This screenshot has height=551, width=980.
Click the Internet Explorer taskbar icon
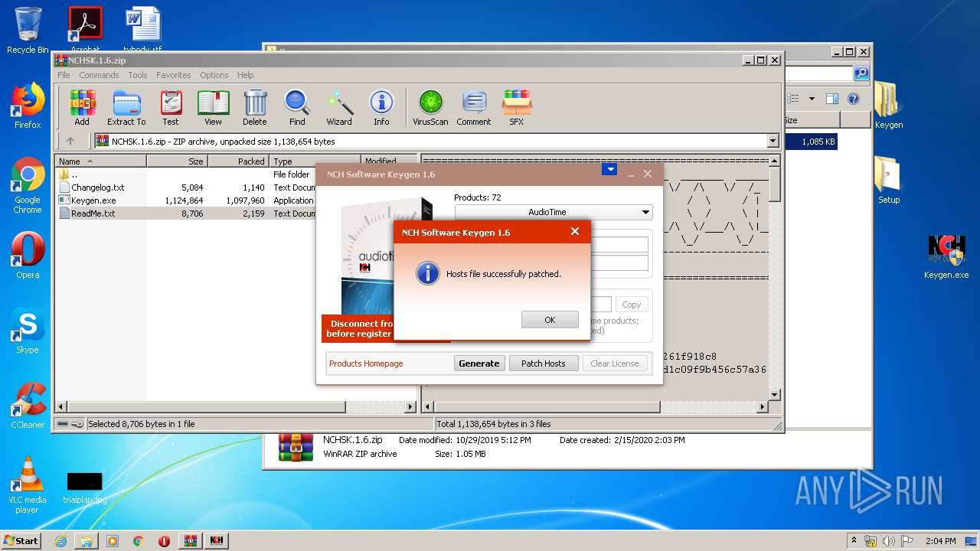point(60,541)
